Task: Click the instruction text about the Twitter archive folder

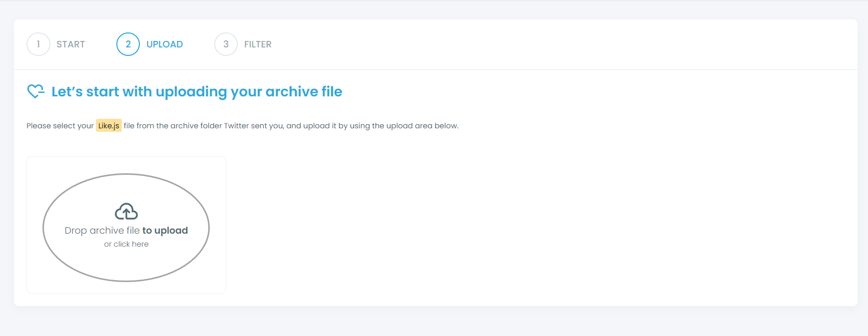Action: pyautogui.click(x=242, y=126)
